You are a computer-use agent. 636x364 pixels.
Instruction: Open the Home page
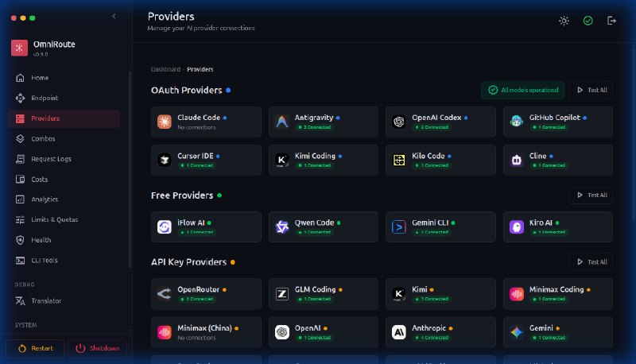(x=64, y=77)
